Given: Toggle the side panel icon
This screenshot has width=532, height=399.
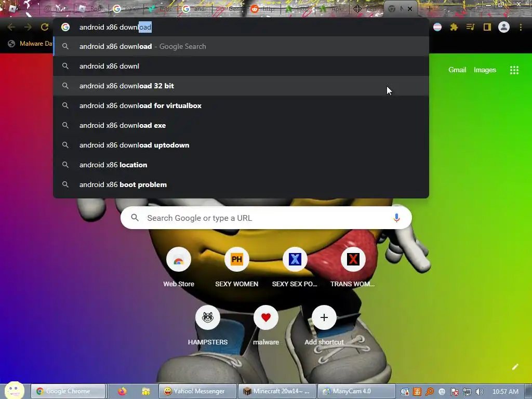Looking at the screenshot, I should pyautogui.click(x=487, y=27).
